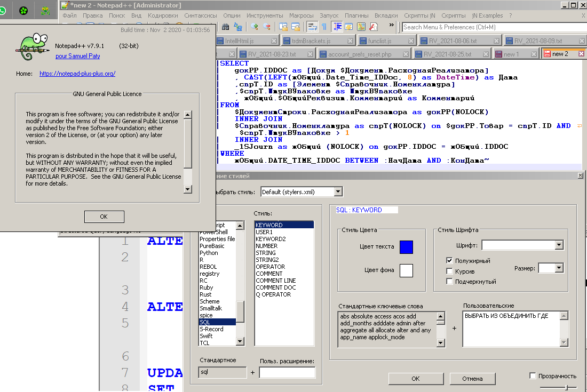Click the transparency slider handle
The image size is (587, 392).
(x=567, y=388)
